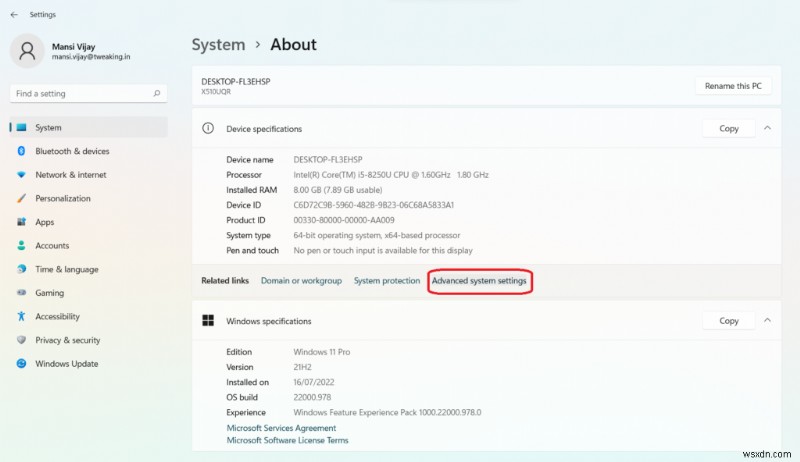Viewport: 800px width, 462px height.
Task: Open Microsoft Software License Terms
Action: 287,440
